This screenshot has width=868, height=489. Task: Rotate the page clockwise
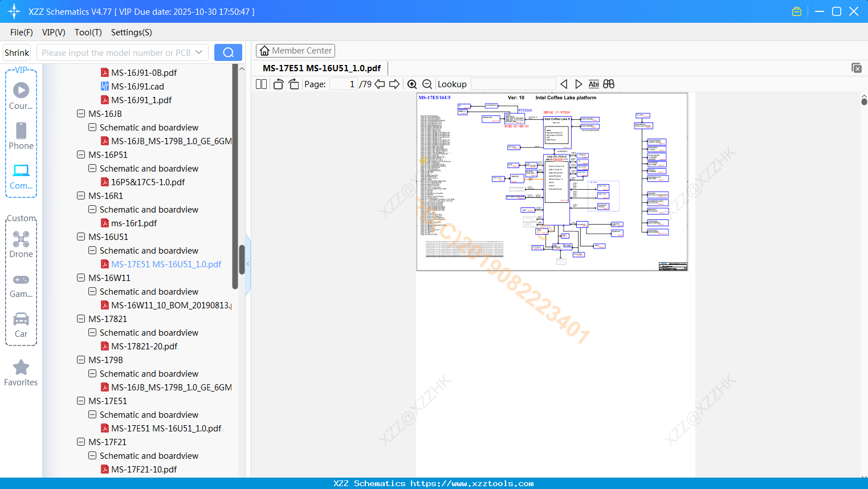pos(294,84)
